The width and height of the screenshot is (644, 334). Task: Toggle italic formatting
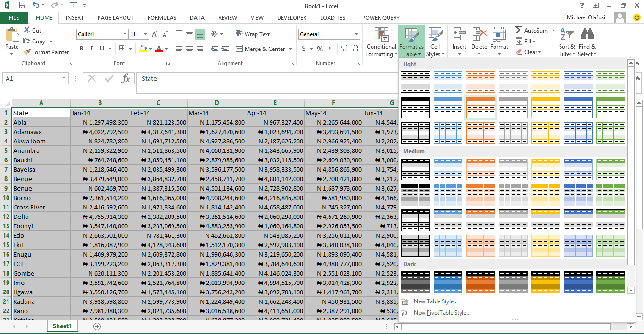pyautogui.click(x=91, y=49)
